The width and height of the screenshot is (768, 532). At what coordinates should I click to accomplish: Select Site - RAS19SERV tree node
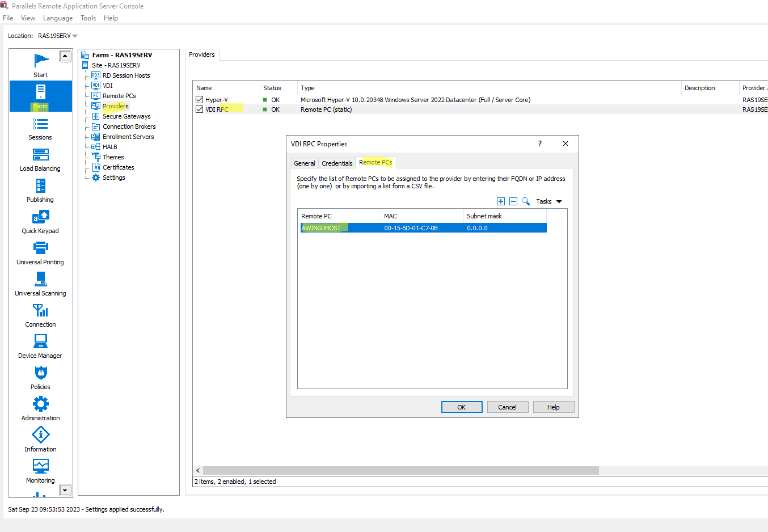tap(116, 65)
